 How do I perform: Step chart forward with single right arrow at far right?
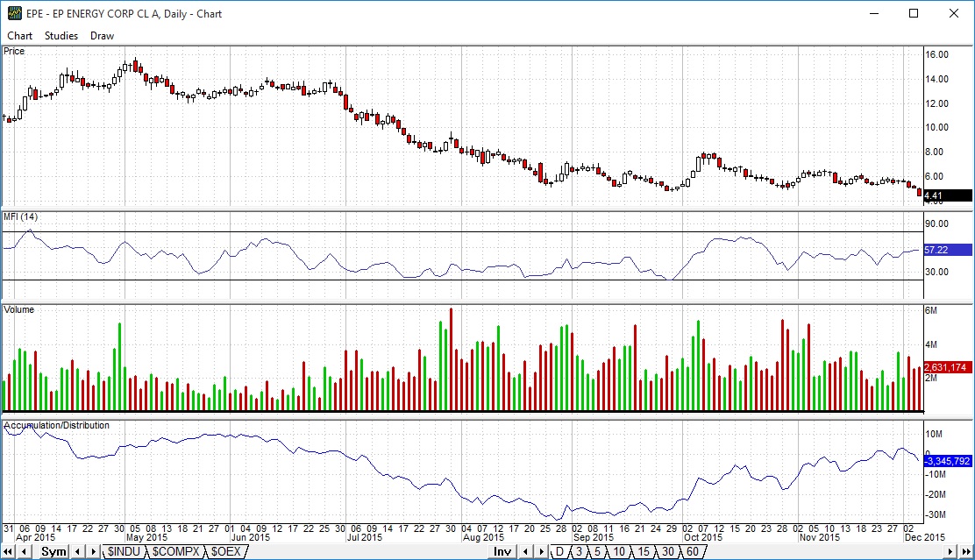[x=950, y=552]
